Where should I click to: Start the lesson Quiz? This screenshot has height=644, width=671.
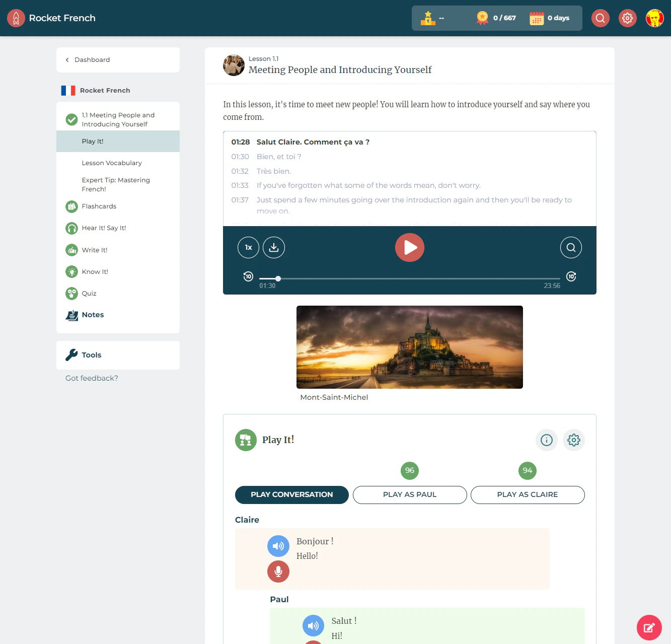[89, 293]
